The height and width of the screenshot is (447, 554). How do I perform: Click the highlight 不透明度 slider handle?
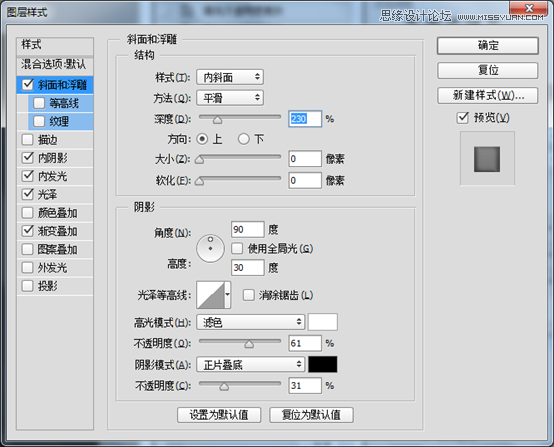click(x=249, y=344)
